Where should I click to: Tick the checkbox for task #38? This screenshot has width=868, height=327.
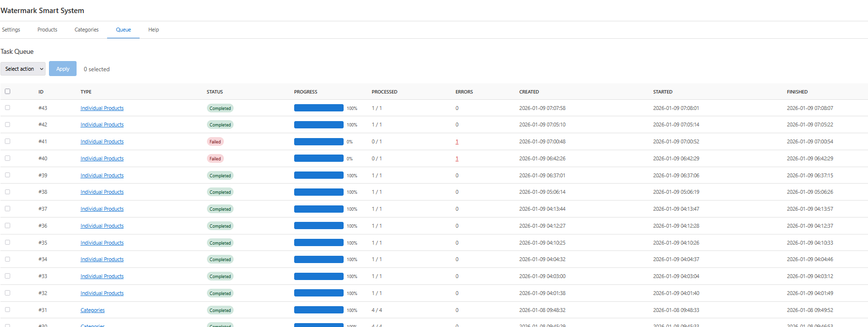pyautogui.click(x=8, y=192)
